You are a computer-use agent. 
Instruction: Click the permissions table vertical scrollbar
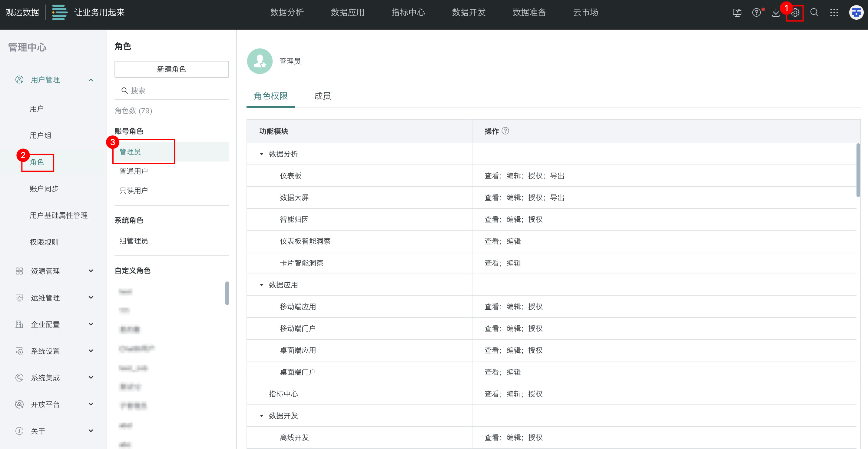point(858,170)
